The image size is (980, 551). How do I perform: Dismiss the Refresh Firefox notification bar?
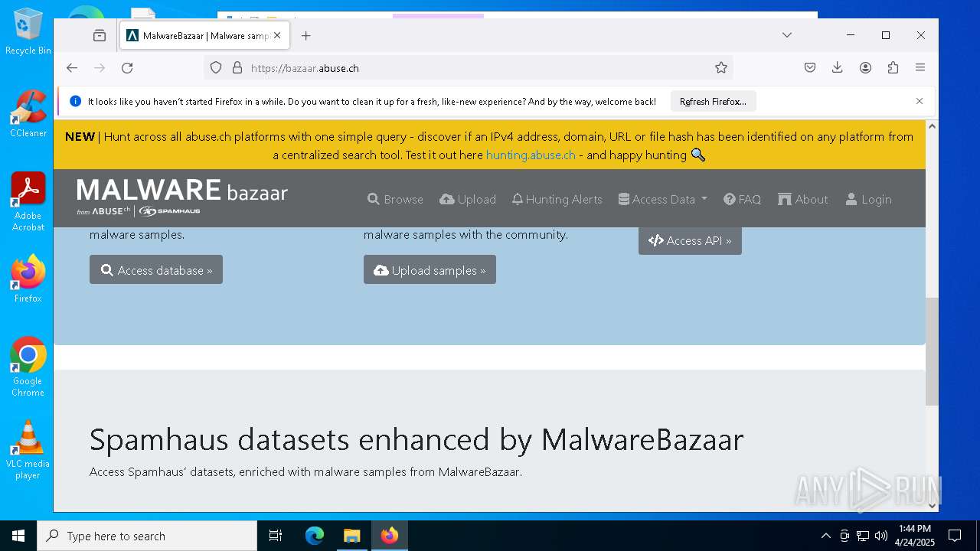tap(920, 101)
